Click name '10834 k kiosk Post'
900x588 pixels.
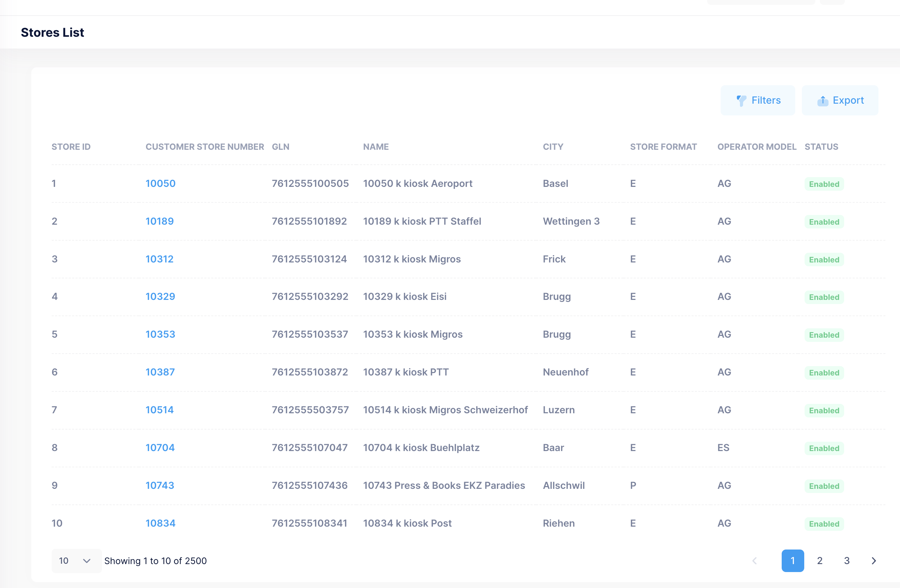[x=407, y=524]
